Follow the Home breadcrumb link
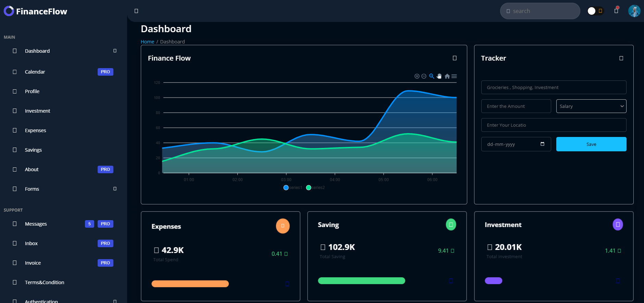The height and width of the screenshot is (303, 644). 147,42
